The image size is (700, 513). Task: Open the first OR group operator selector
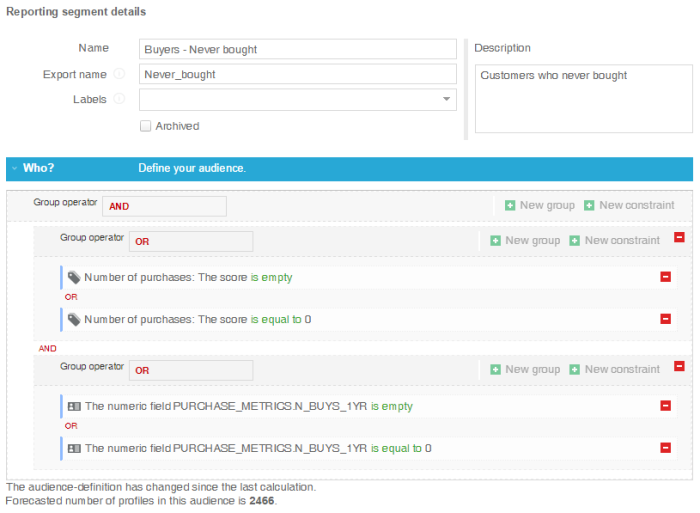pos(191,241)
